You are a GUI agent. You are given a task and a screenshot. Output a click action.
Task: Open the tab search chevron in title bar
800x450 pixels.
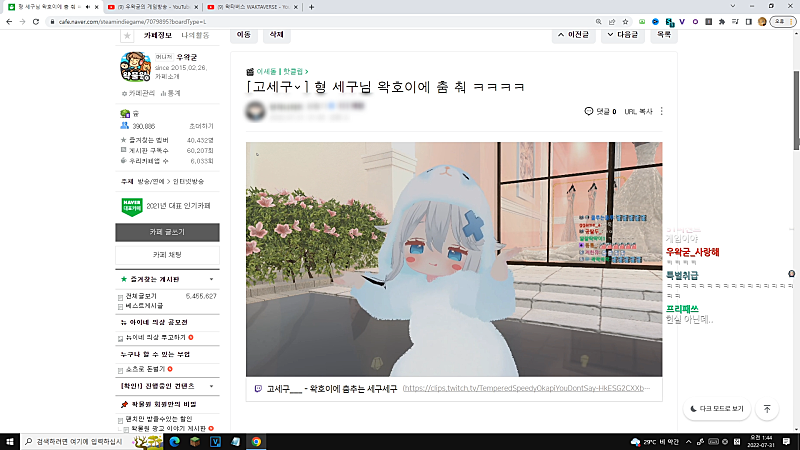pos(733,6)
